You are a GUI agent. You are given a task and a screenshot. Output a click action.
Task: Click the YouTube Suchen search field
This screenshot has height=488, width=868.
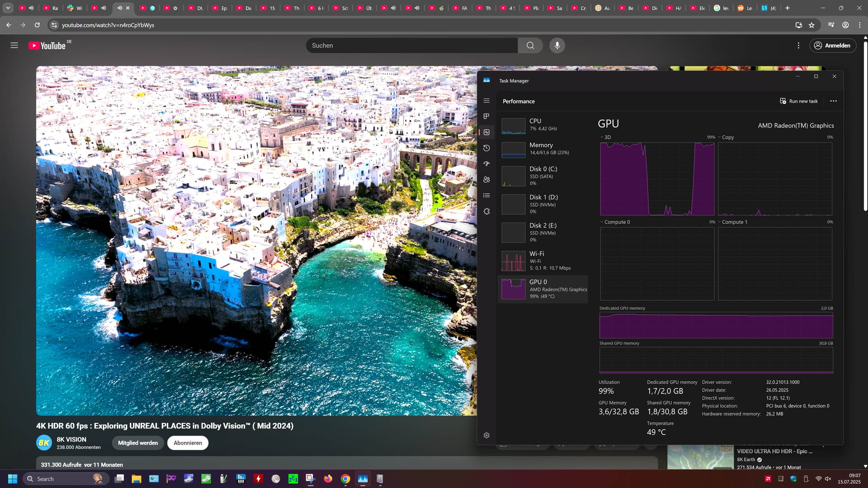(411, 45)
